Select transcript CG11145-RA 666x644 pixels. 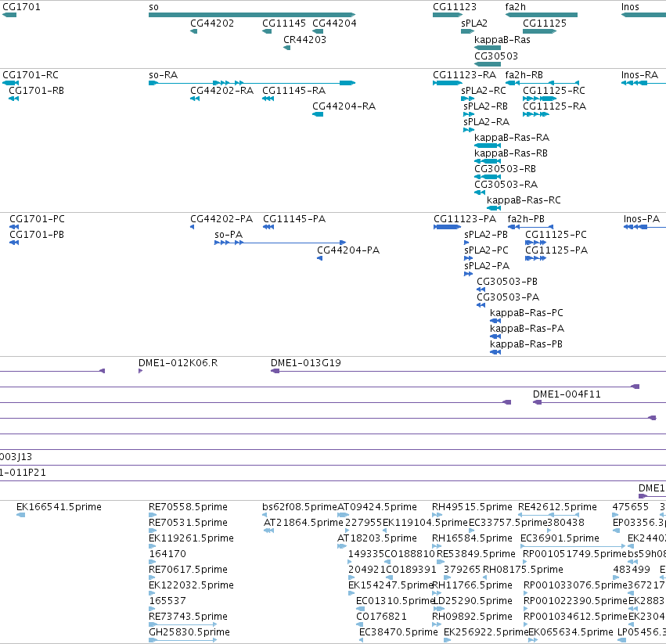[294, 91]
